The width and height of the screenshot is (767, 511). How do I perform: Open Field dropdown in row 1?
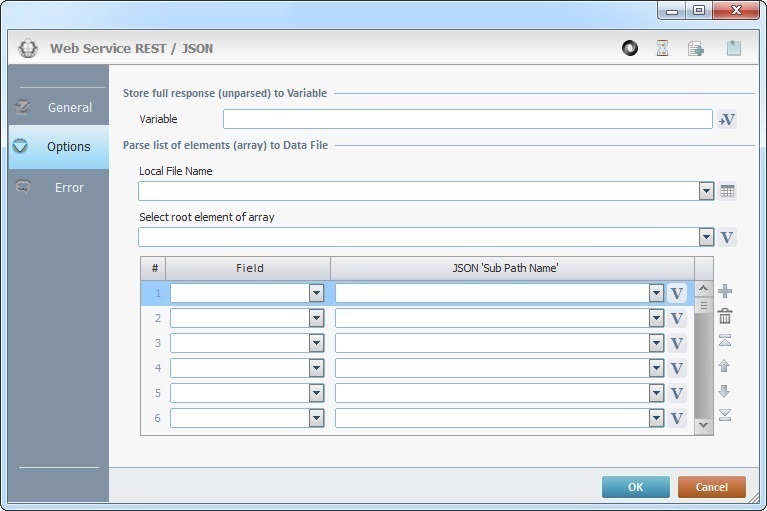[x=316, y=293]
